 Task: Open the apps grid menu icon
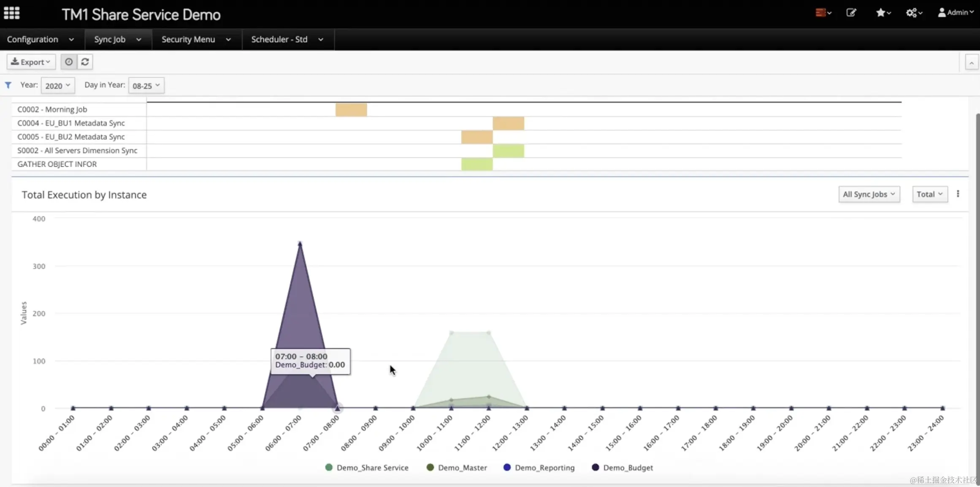[12, 13]
